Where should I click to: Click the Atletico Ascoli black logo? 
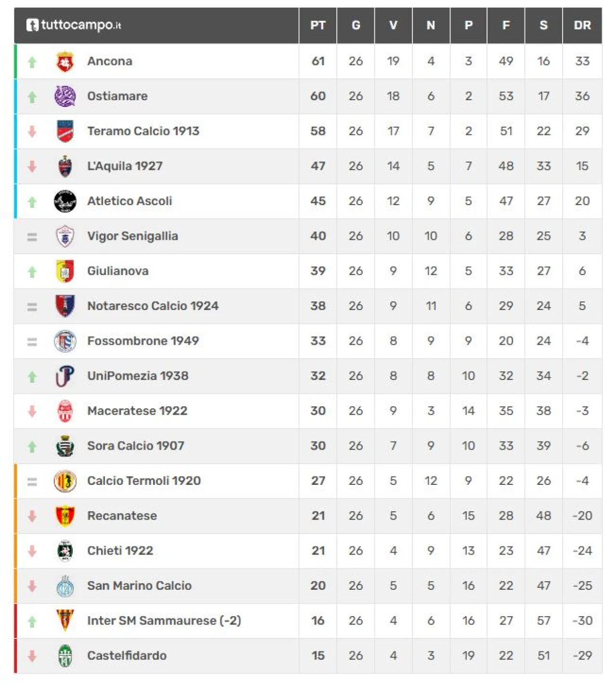(65, 201)
